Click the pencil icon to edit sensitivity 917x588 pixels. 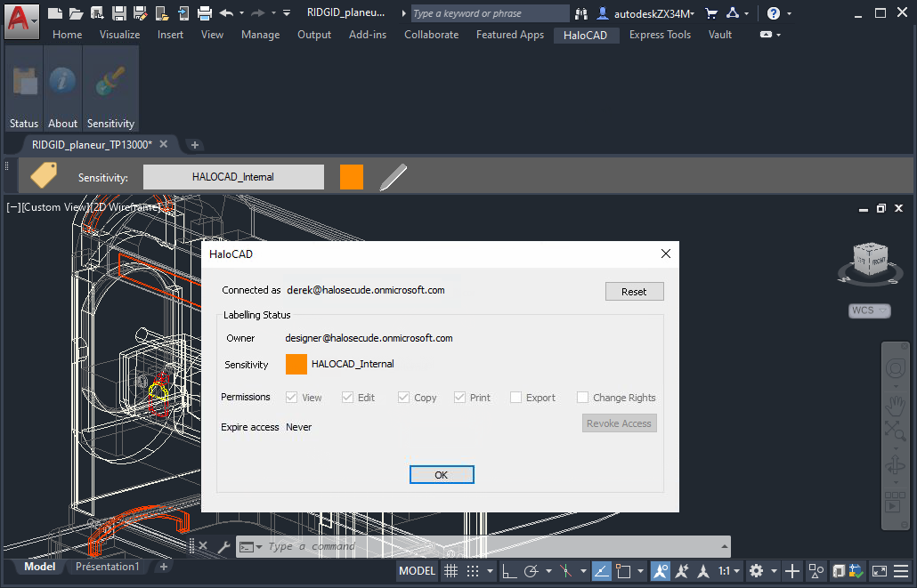(393, 175)
